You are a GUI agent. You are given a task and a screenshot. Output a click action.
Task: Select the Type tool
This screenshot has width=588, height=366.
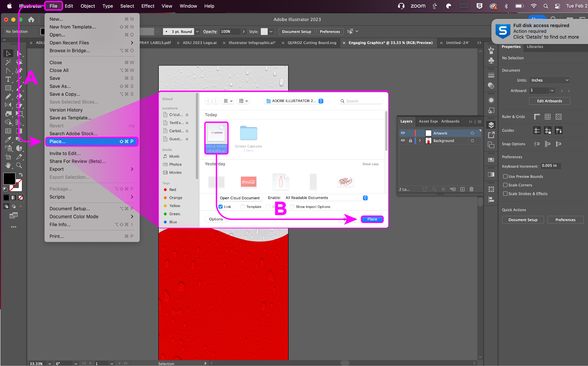[8, 79]
